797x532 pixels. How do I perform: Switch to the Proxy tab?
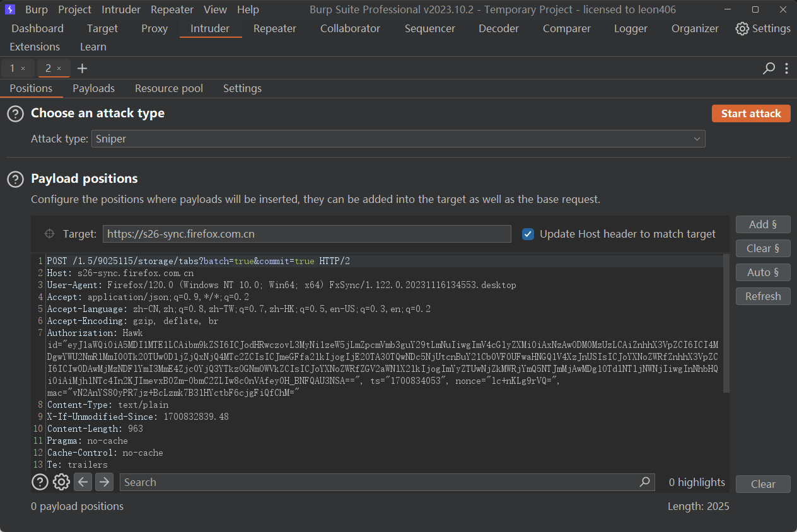[x=154, y=28]
